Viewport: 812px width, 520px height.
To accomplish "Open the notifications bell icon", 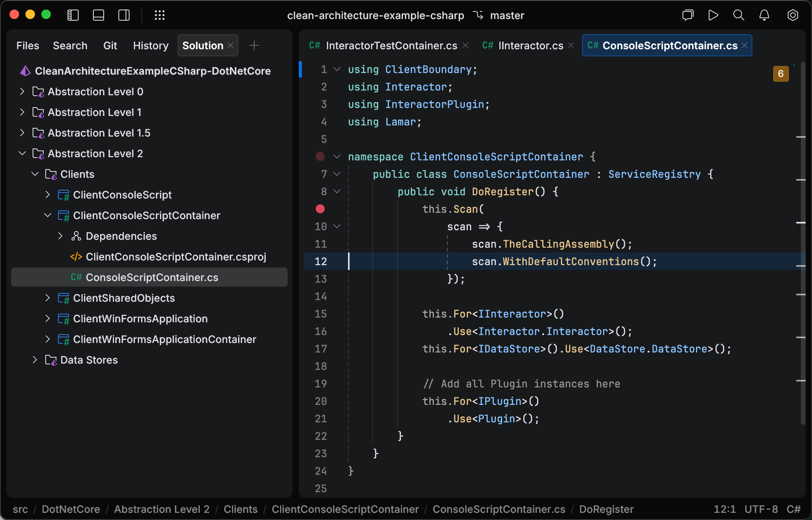I will (764, 15).
